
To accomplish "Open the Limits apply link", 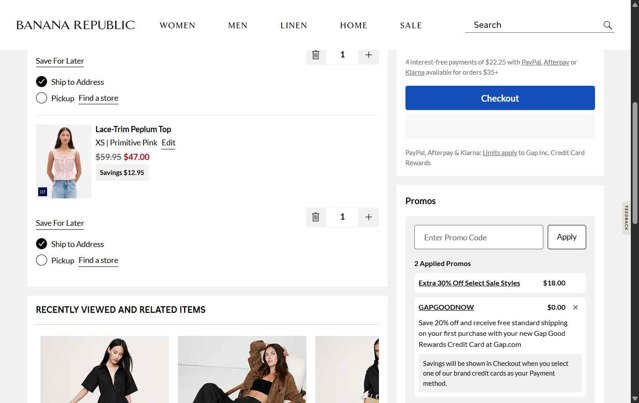I will (x=500, y=152).
